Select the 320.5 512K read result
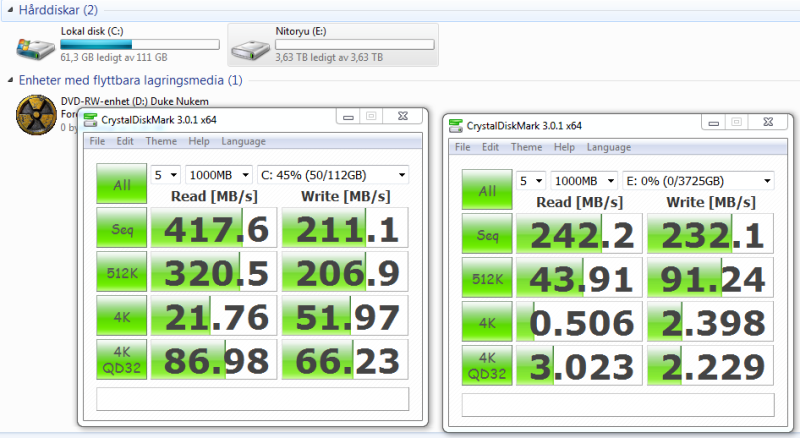 (x=214, y=272)
